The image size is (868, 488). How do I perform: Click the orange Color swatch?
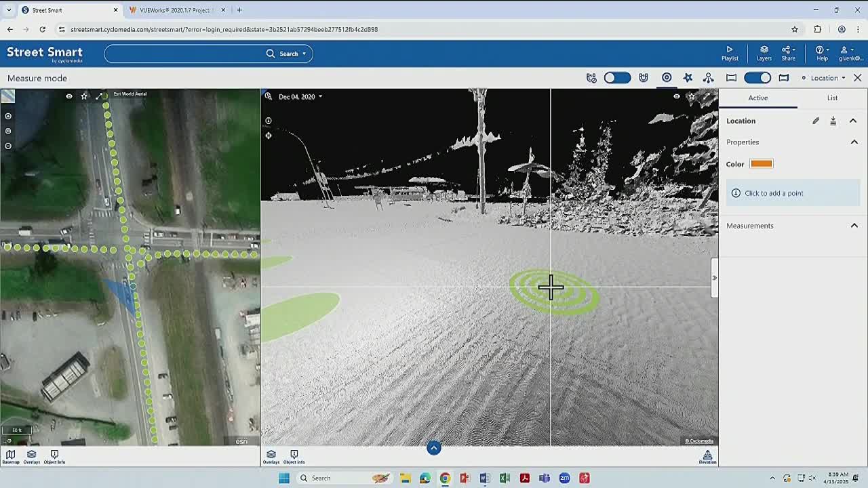tap(761, 164)
